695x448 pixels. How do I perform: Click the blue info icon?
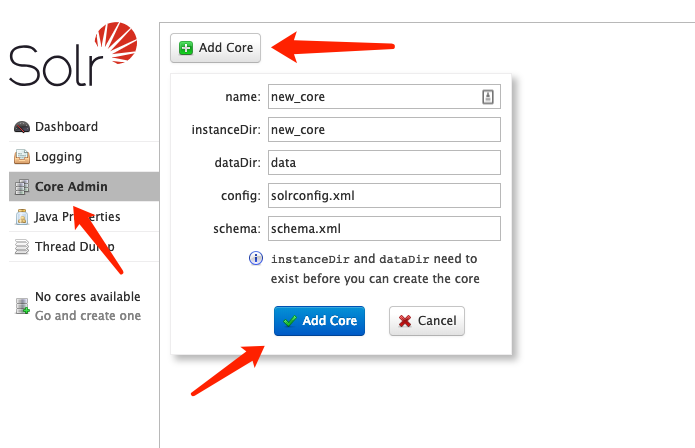click(256, 258)
